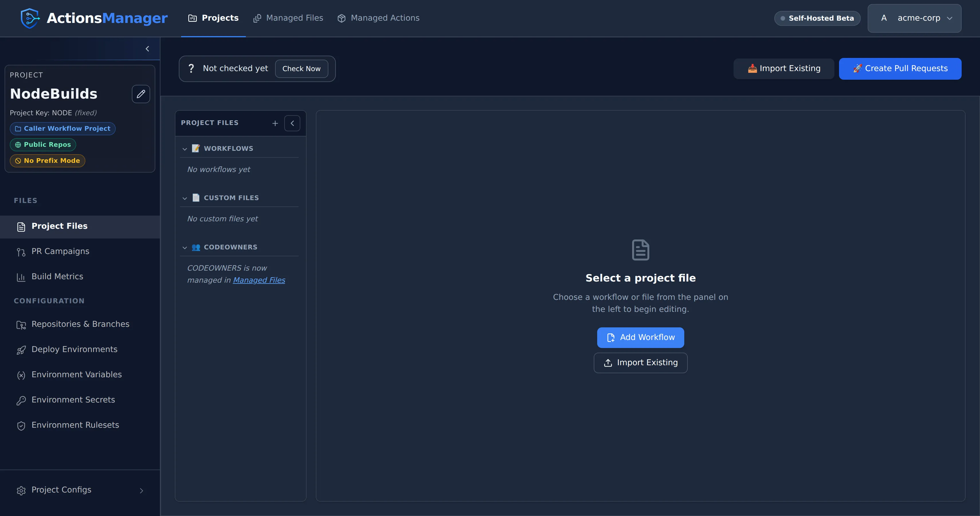The height and width of the screenshot is (516, 980).
Task: Click the Deploy Environments rocket icon
Action: pyautogui.click(x=21, y=350)
